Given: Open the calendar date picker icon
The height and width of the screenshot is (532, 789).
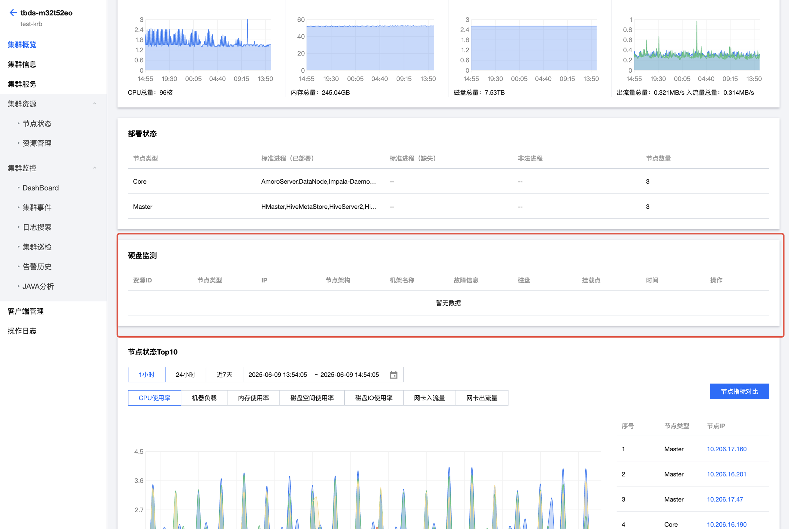Looking at the screenshot, I should pyautogui.click(x=393, y=375).
